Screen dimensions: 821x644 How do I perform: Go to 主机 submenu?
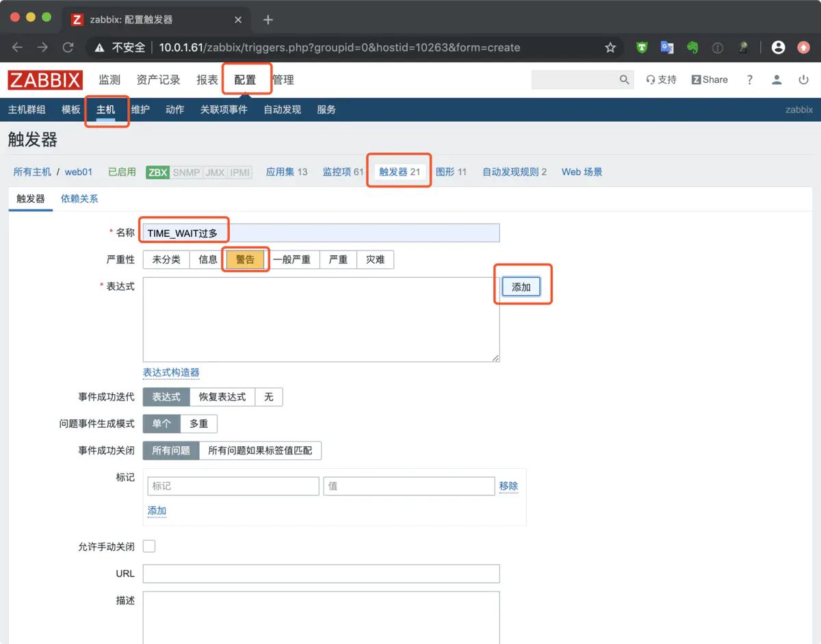pyautogui.click(x=105, y=110)
